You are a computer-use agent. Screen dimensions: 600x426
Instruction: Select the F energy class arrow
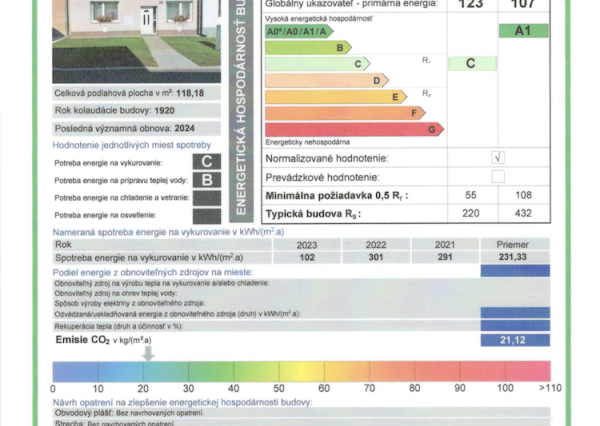[345, 113]
